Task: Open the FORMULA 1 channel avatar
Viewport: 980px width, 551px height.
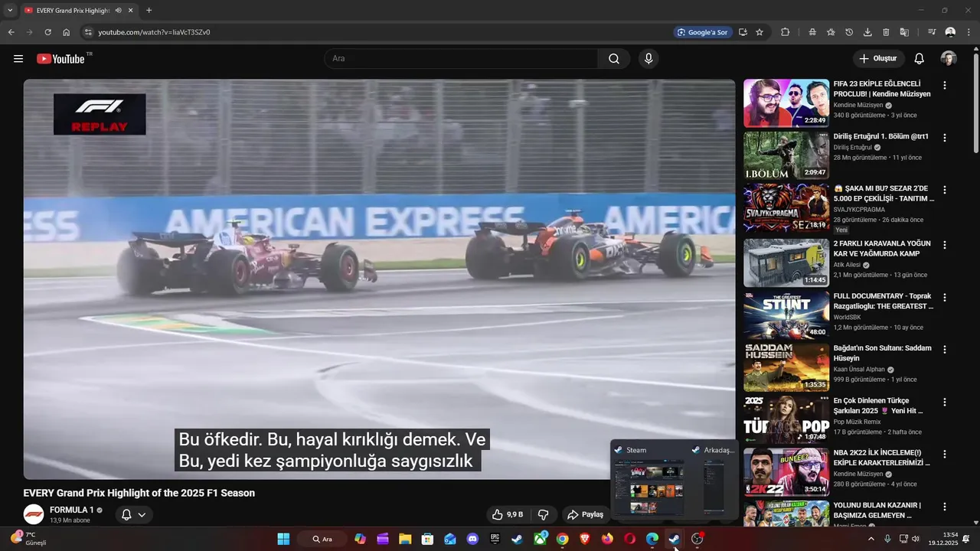Action: [33, 514]
